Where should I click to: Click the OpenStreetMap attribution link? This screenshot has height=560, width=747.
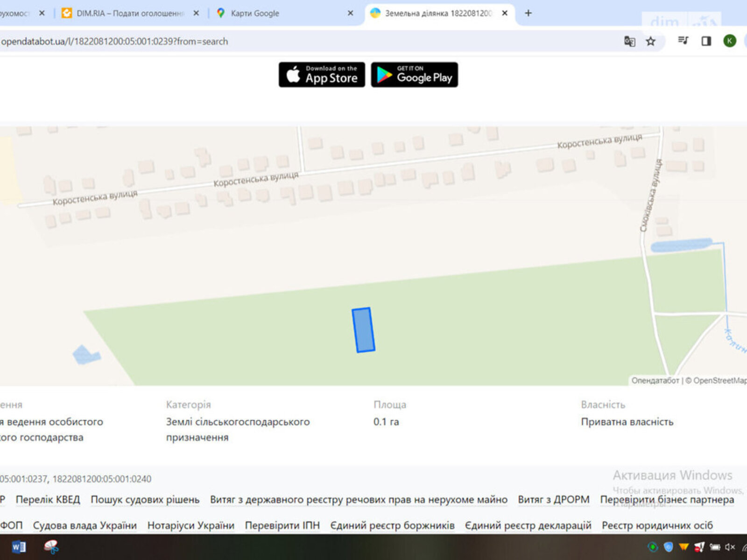pyautogui.click(x=719, y=380)
